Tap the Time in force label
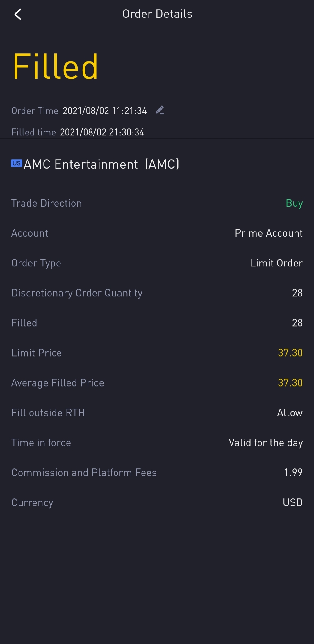 tap(41, 443)
